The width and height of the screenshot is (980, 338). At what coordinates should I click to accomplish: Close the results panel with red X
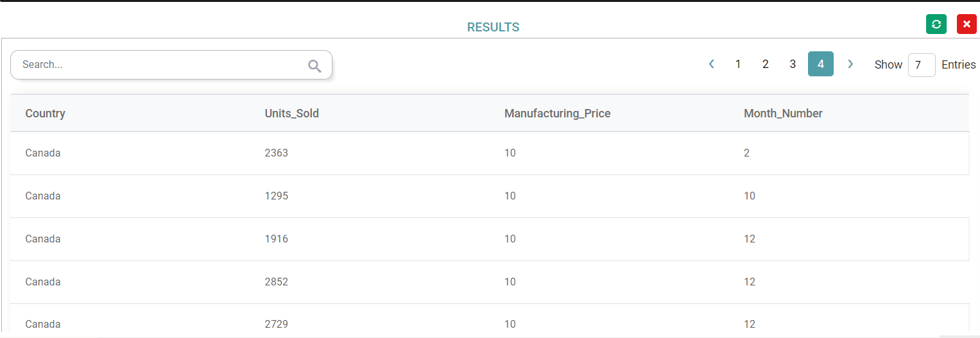(967, 24)
